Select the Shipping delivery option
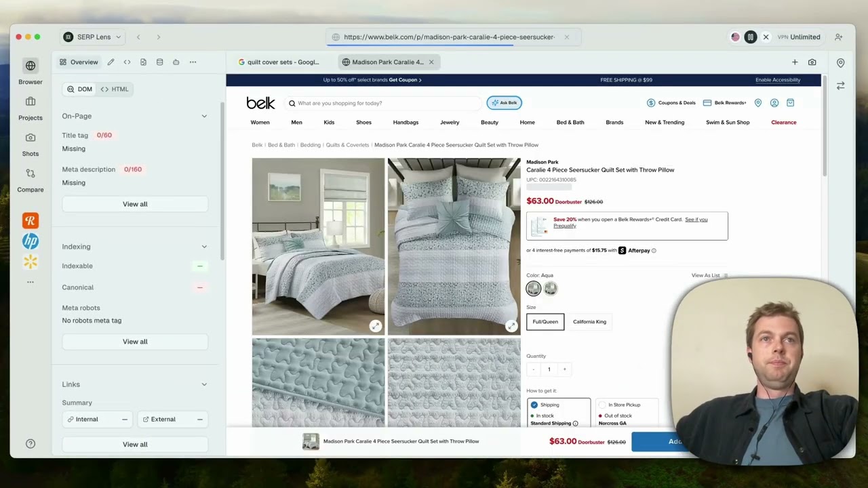Image resolution: width=868 pixels, height=488 pixels. pyautogui.click(x=559, y=413)
